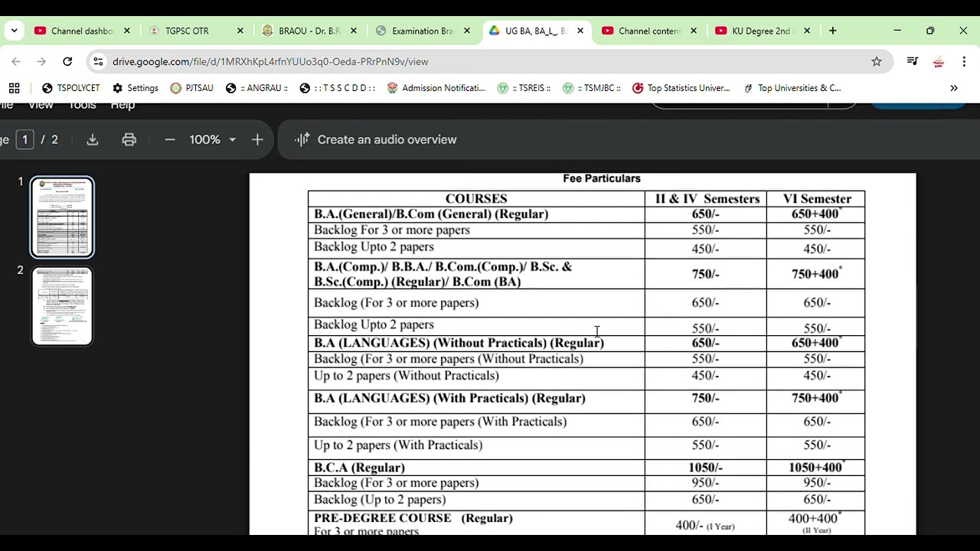Open TSPOLYCET bookmark
Viewport: 980px width, 551px height.
click(x=71, y=88)
